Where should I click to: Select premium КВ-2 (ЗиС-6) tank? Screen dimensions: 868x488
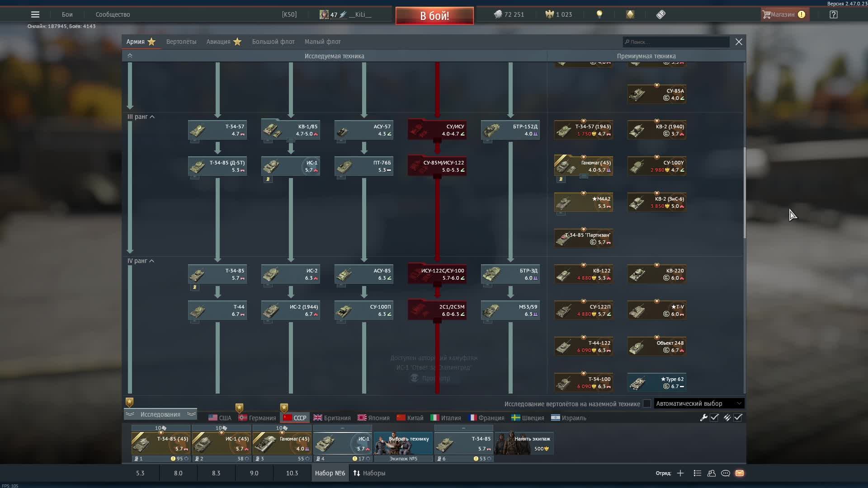(x=657, y=202)
